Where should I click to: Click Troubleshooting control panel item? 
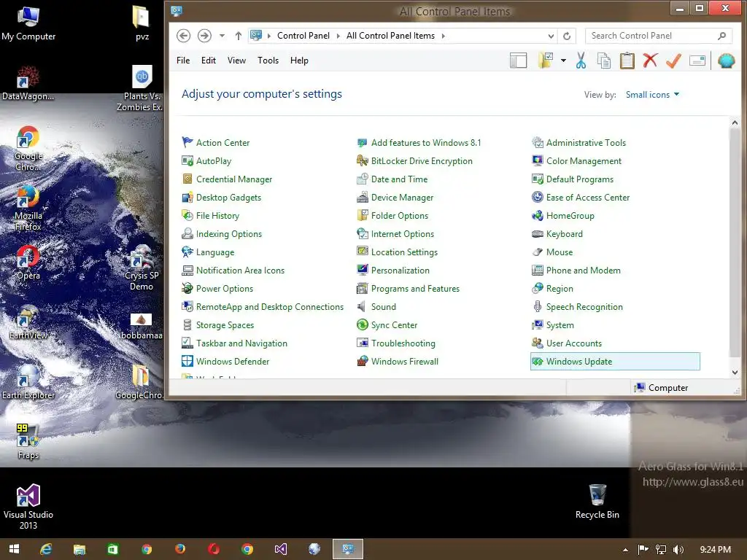point(396,343)
